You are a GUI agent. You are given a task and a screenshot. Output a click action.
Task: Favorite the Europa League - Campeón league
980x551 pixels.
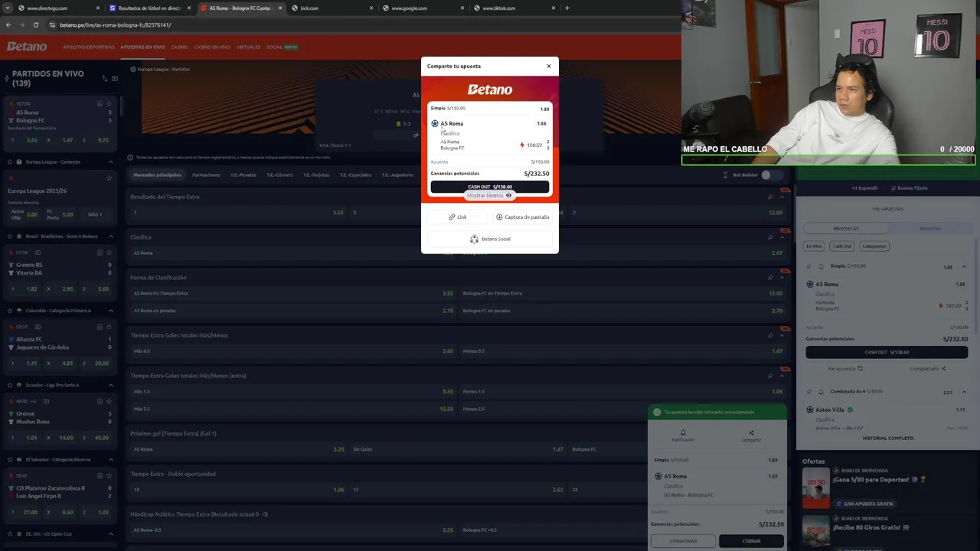coord(9,162)
